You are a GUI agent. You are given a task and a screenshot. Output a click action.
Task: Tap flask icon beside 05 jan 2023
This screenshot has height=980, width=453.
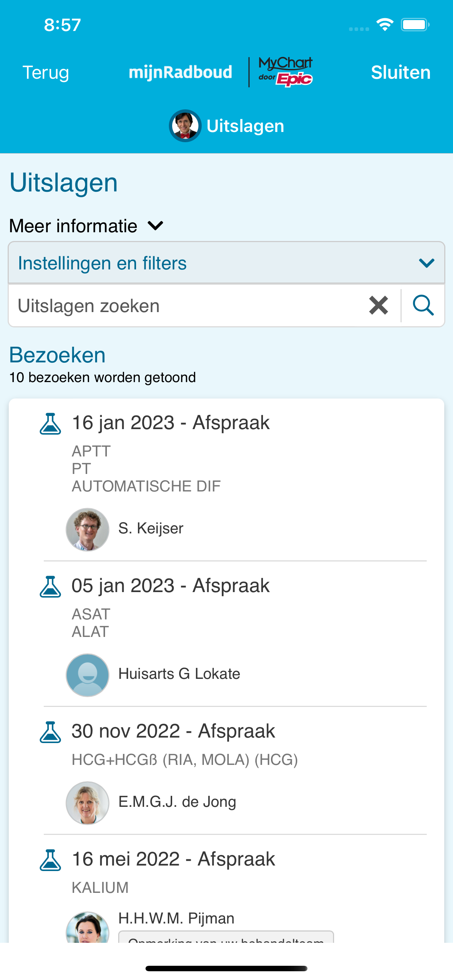[50, 587]
